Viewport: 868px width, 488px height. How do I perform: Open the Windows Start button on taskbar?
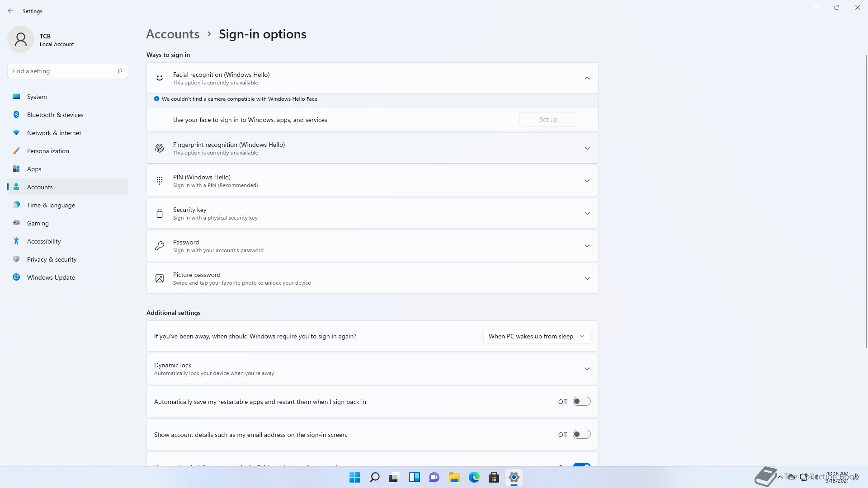tap(355, 477)
